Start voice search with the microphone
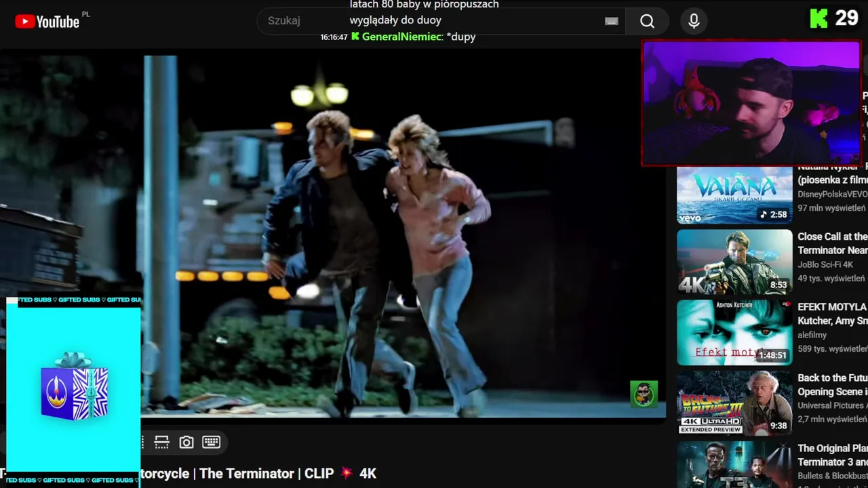868x488 pixels. coord(694,21)
